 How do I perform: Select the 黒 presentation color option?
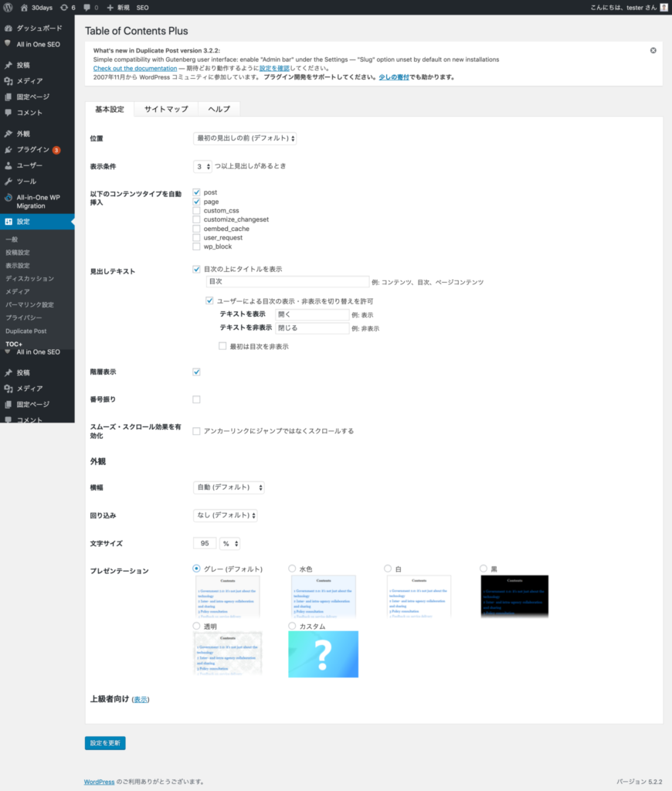click(484, 569)
